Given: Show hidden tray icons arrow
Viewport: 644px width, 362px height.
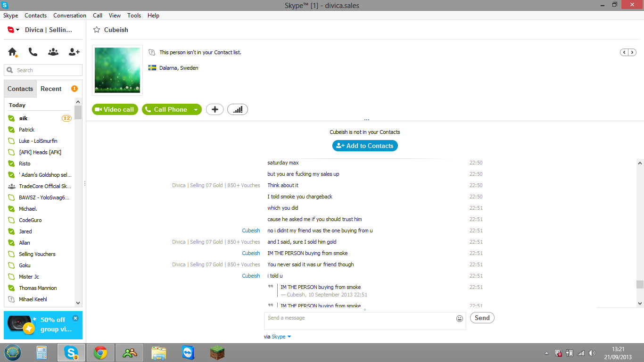Looking at the screenshot, I should click(546, 353).
